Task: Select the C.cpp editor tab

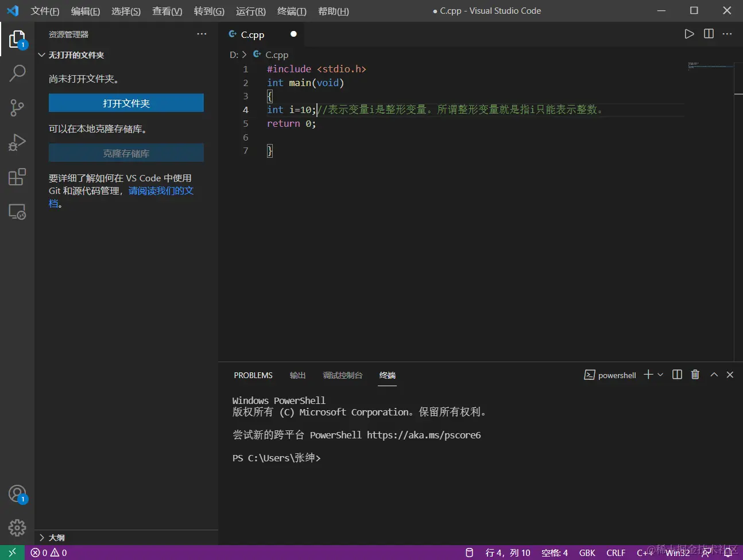Action: pos(261,34)
